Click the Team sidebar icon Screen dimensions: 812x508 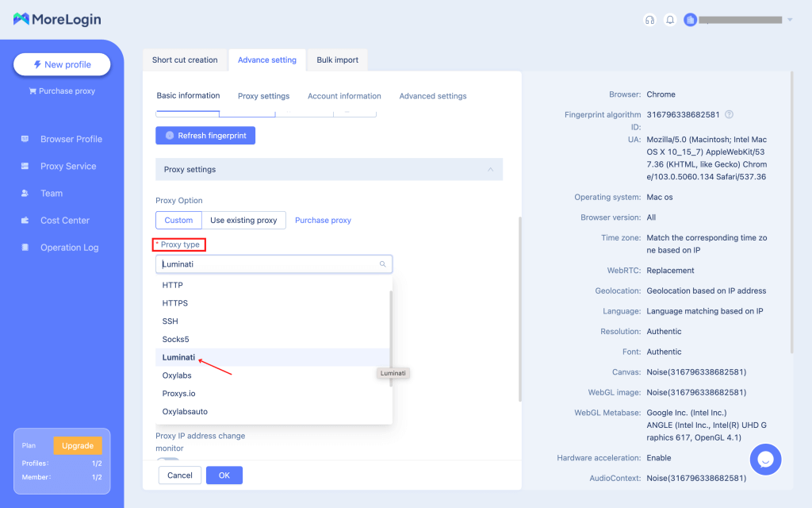tap(25, 194)
